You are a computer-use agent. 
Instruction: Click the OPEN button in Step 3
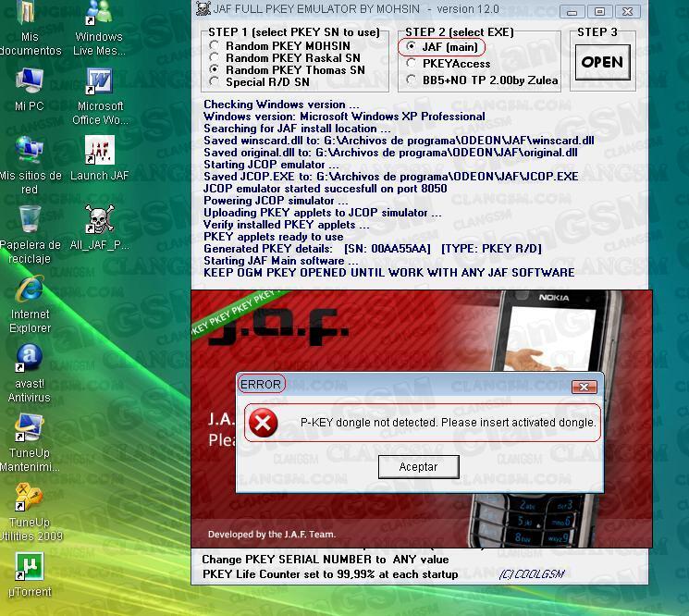point(602,62)
